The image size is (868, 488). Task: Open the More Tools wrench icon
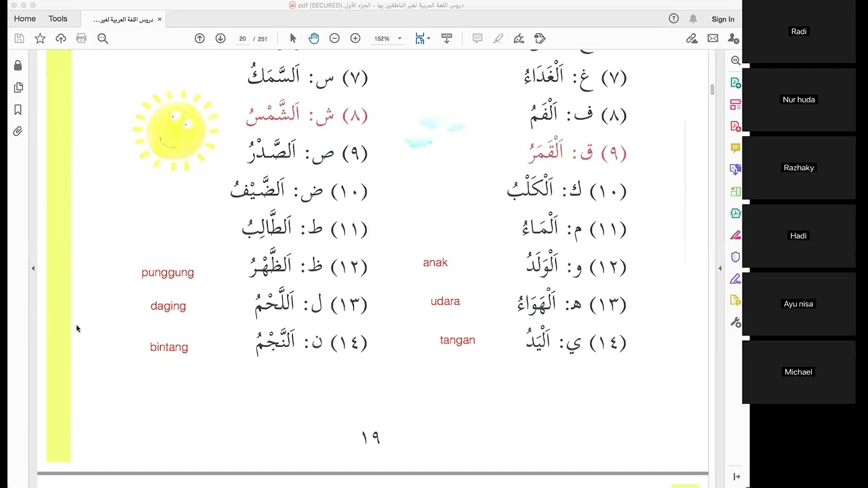coord(735,322)
